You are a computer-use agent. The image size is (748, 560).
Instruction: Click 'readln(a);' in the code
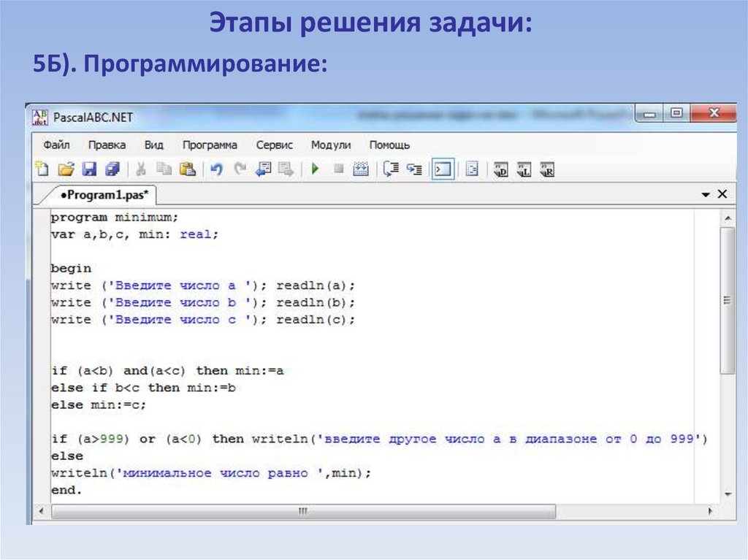coord(316,285)
